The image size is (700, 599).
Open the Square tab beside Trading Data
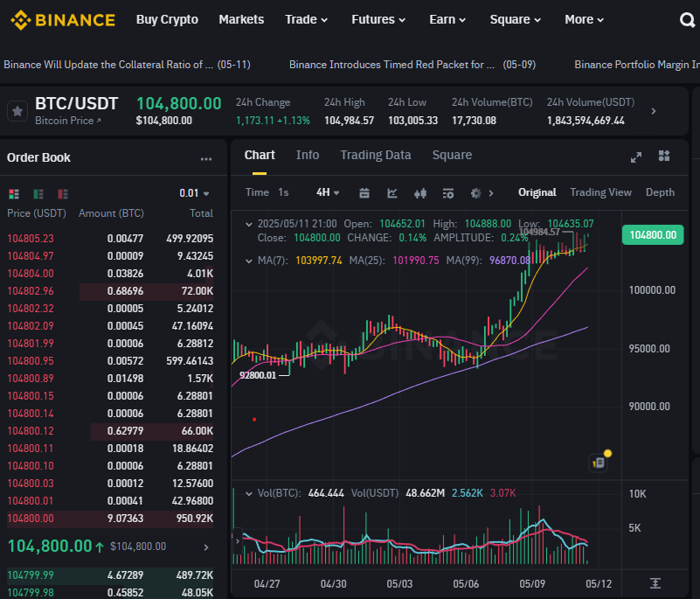click(452, 155)
